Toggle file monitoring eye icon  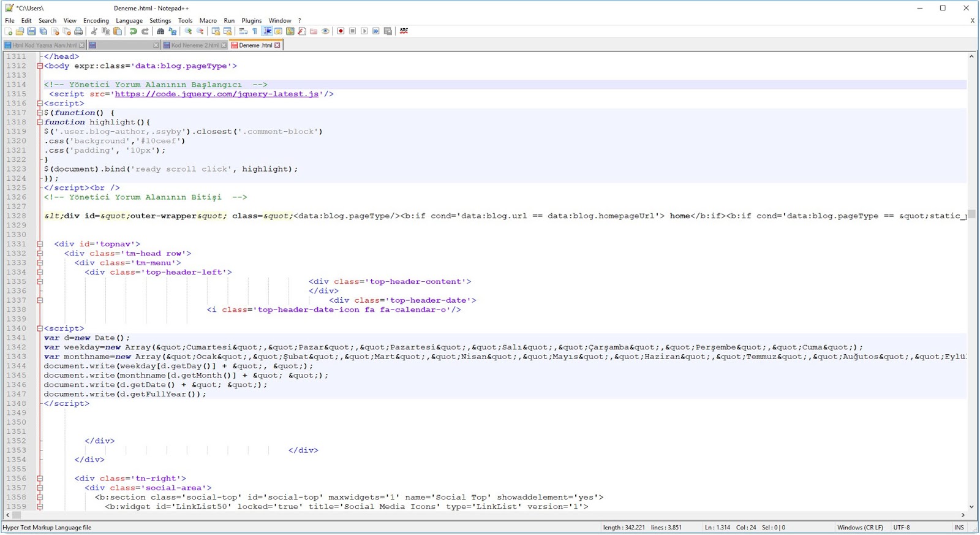point(325,31)
